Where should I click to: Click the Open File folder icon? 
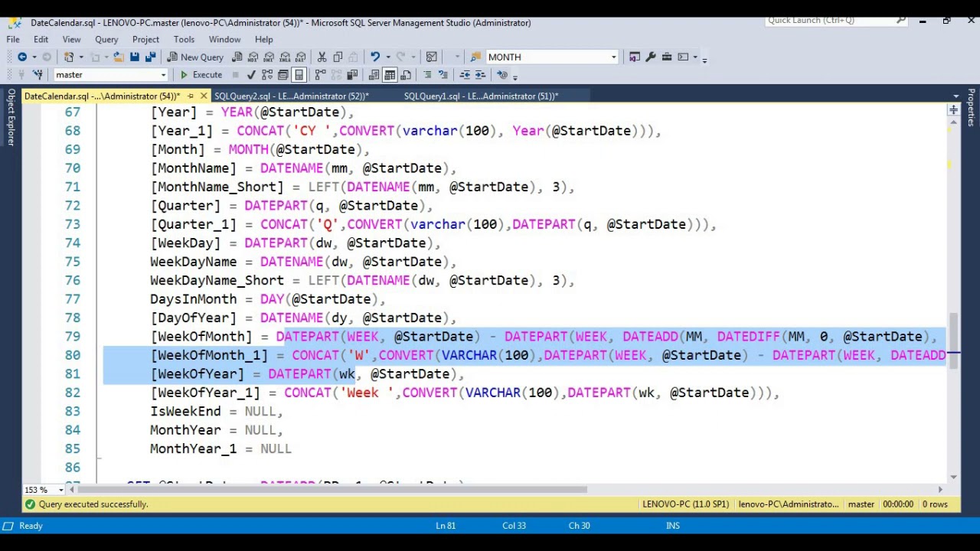pyautogui.click(x=119, y=57)
